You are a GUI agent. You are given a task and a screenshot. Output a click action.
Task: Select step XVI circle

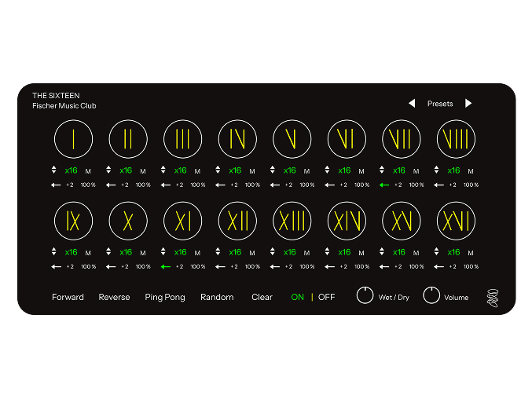456,221
